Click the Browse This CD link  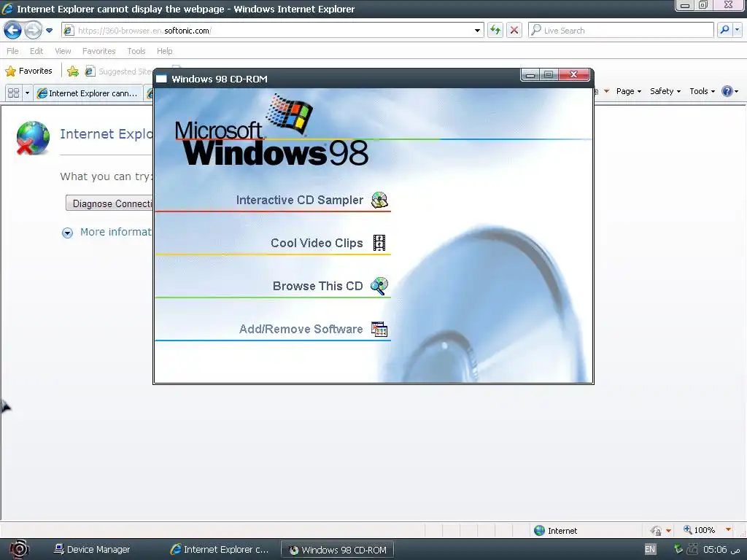coord(318,286)
